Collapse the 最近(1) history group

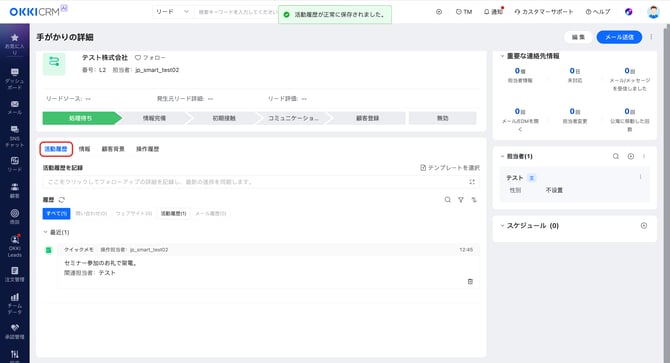point(45,232)
